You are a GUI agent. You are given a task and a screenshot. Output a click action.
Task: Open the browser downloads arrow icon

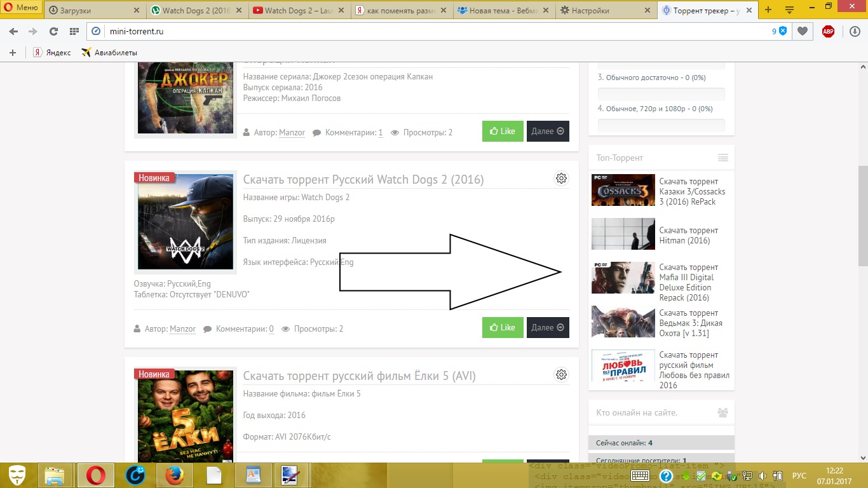[854, 31]
